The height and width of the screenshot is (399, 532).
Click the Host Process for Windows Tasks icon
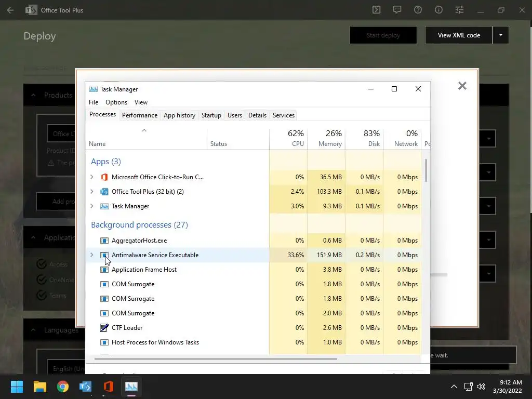click(x=104, y=342)
